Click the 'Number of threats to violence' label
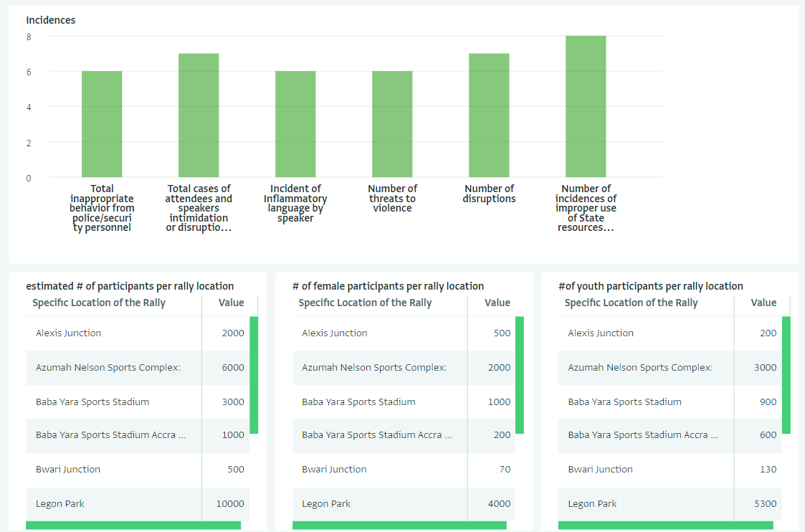This screenshot has width=805, height=532. pos(392,198)
